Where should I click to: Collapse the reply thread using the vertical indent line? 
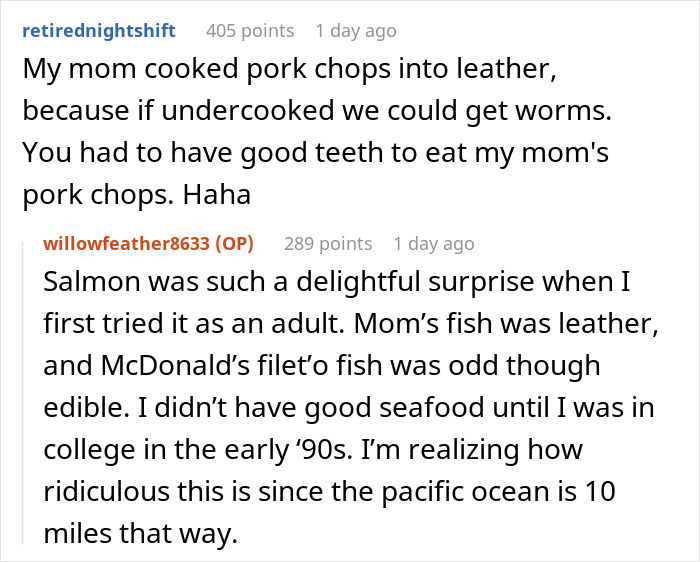[26, 390]
